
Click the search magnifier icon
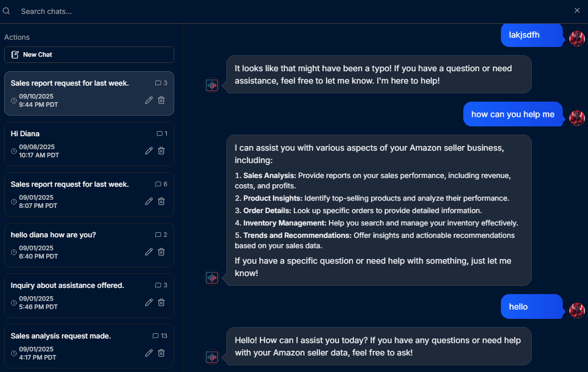[7, 11]
